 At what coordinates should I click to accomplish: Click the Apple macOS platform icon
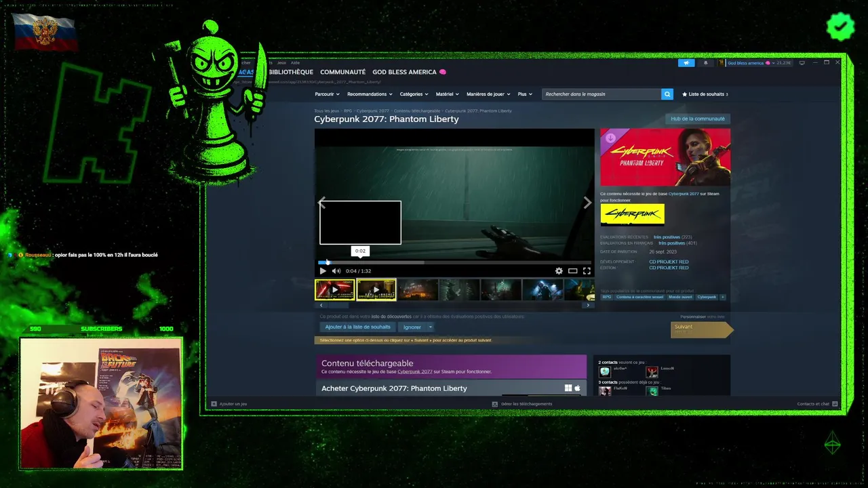578,388
